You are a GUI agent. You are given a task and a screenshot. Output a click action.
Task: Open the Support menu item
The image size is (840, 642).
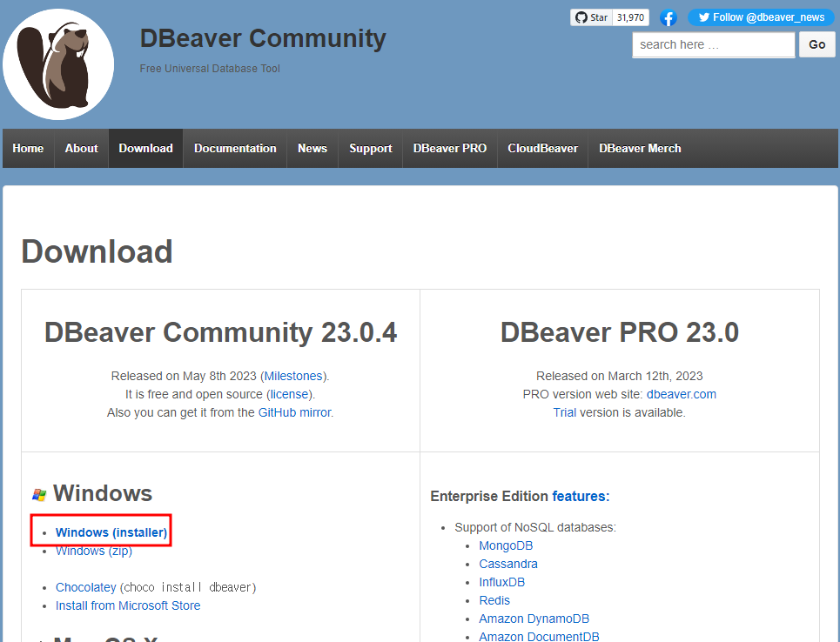371,148
